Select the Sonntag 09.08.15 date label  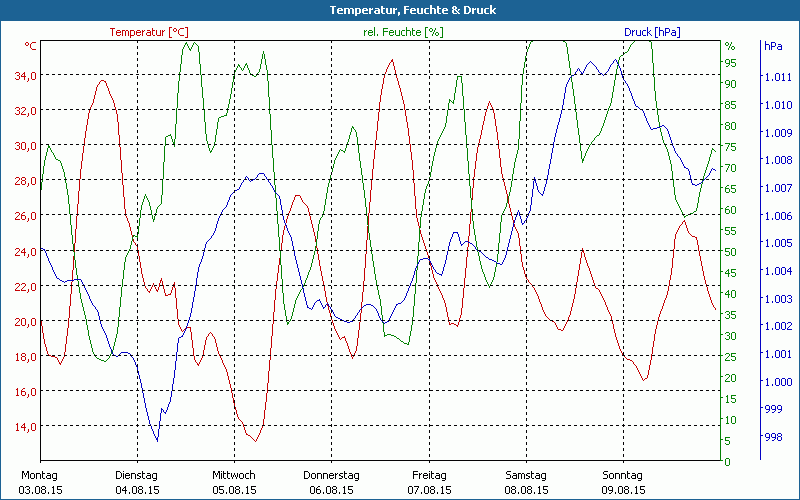623,482
